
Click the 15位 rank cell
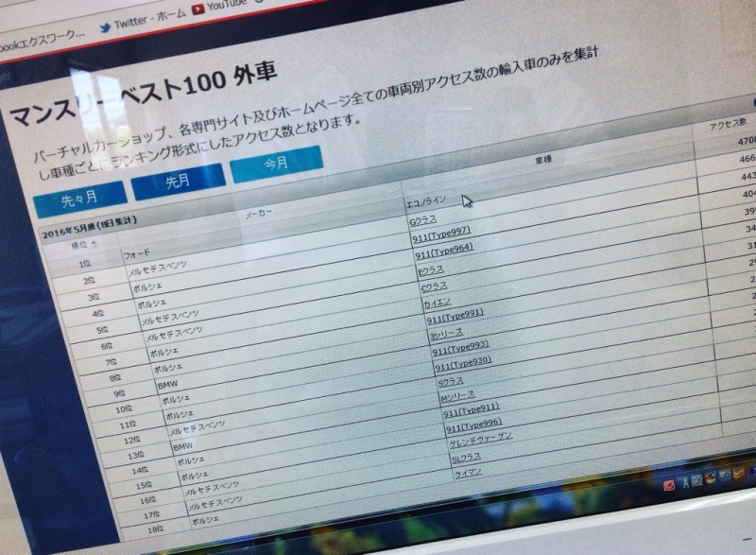144,485
